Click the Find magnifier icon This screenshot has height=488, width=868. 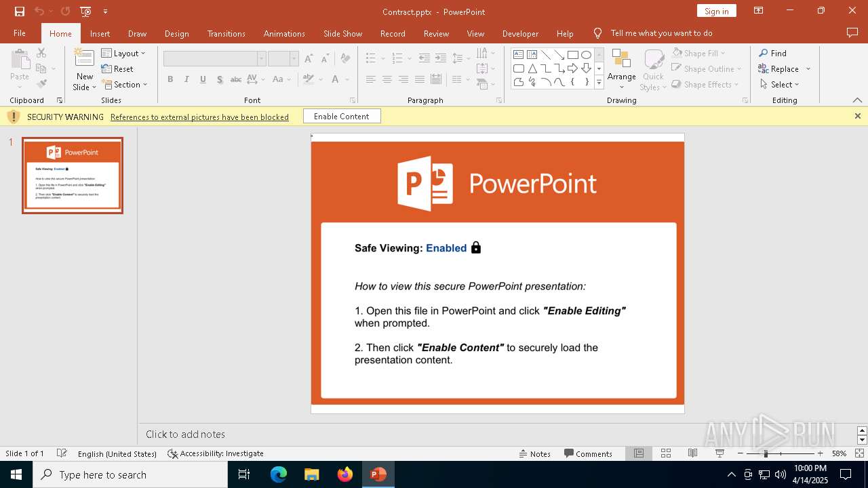tap(764, 53)
